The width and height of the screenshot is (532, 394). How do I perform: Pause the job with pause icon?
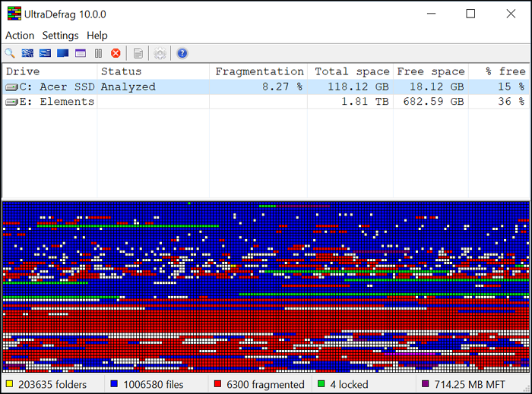(x=98, y=53)
